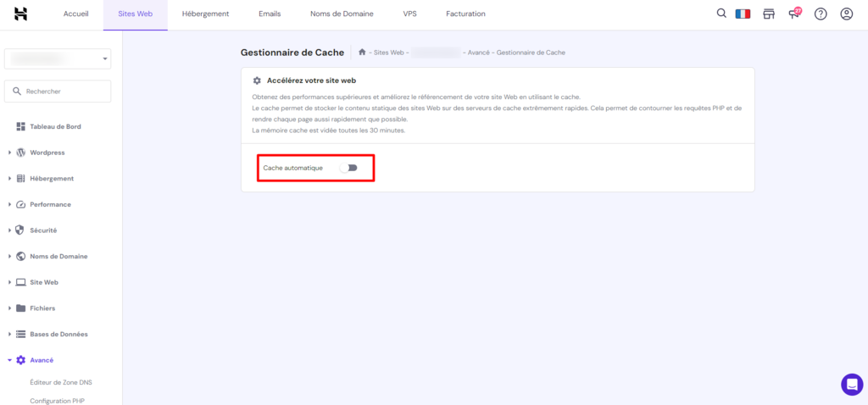This screenshot has width=868, height=405.
Task: Click the Fichiers sidebar label
Action: tap(42, 308)
